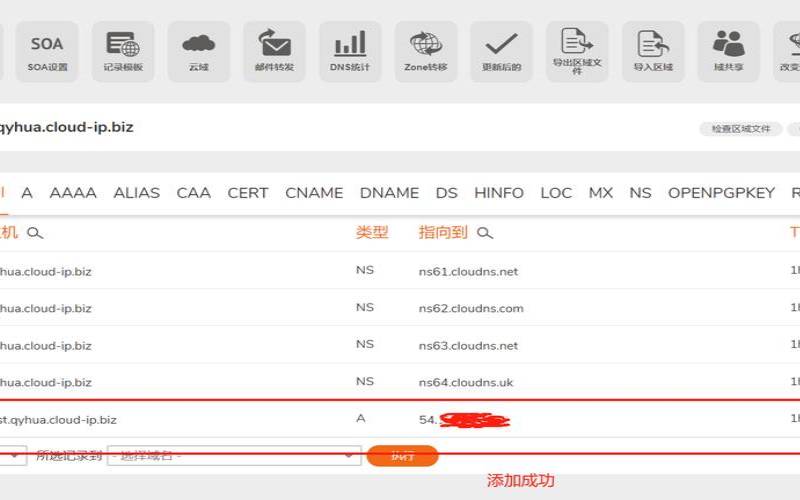Open the 记录模板 record templates icon
Viewport: 800px width, 500px height.
tap(123, 52)
